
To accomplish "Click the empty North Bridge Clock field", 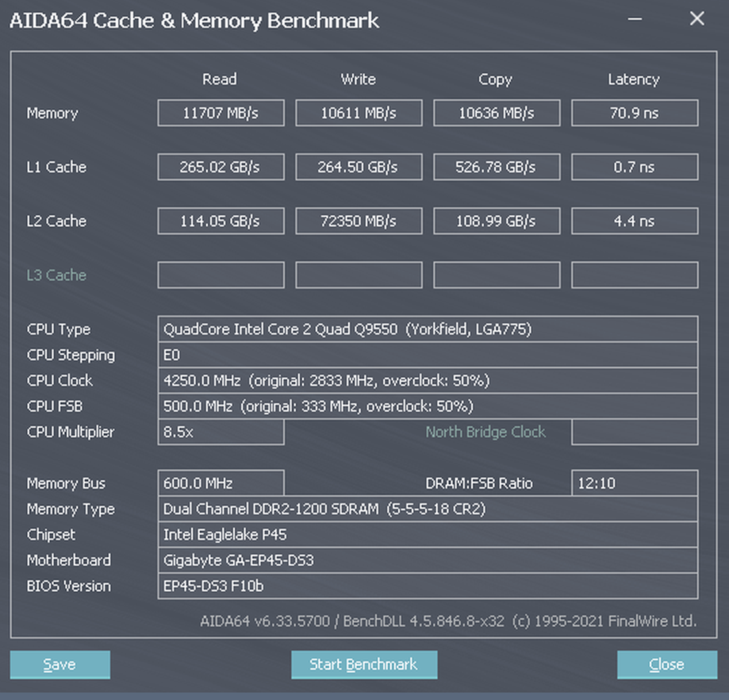I will 634,432.
